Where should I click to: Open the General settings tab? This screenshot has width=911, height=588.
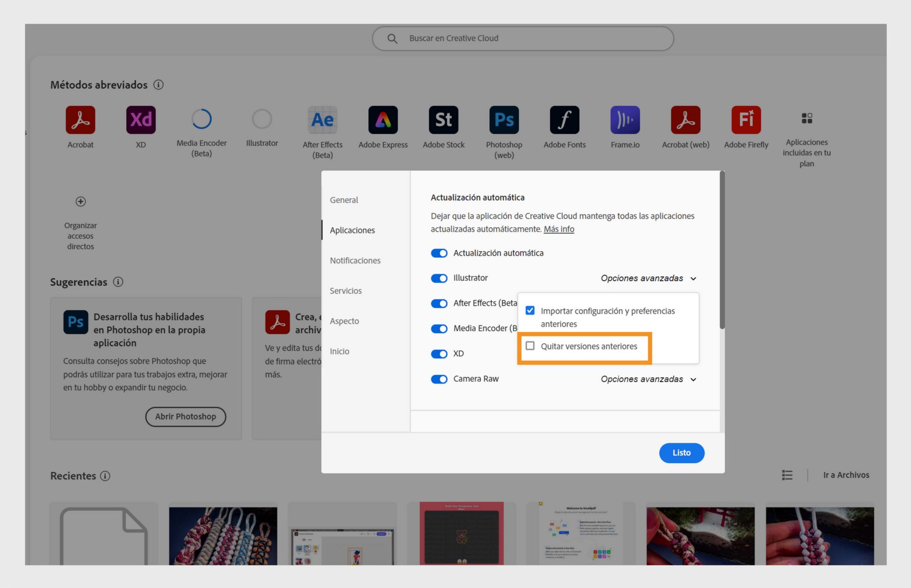tap(344, 200)
